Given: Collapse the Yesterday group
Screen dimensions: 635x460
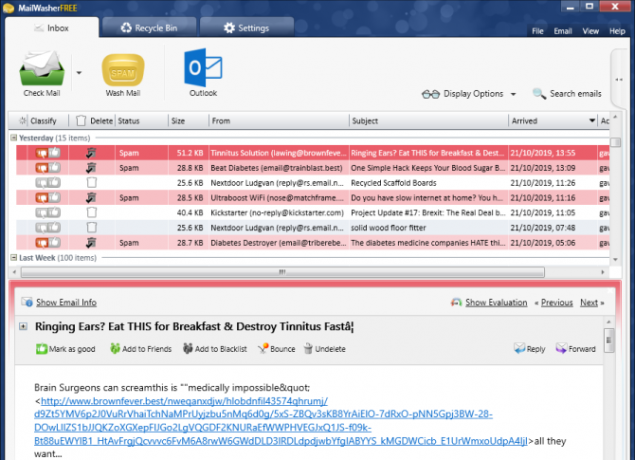Looking at the screenshot, I should (13, 138).
